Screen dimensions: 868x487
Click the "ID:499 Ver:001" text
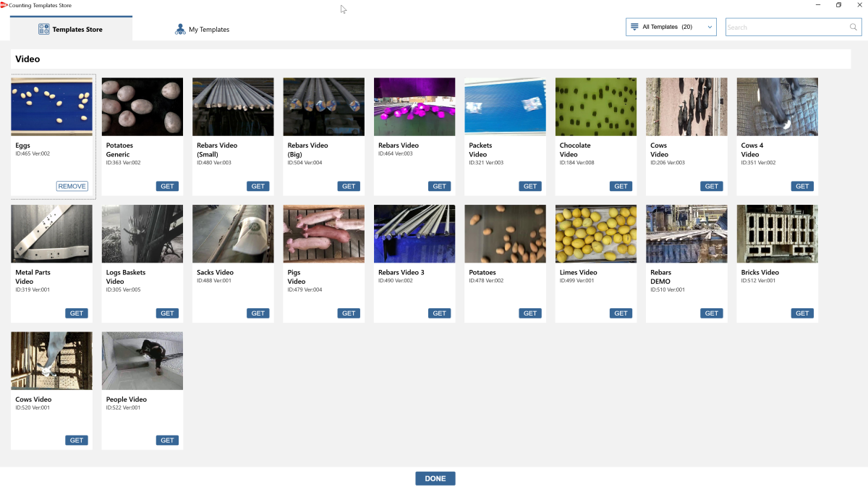click(576, 281)
